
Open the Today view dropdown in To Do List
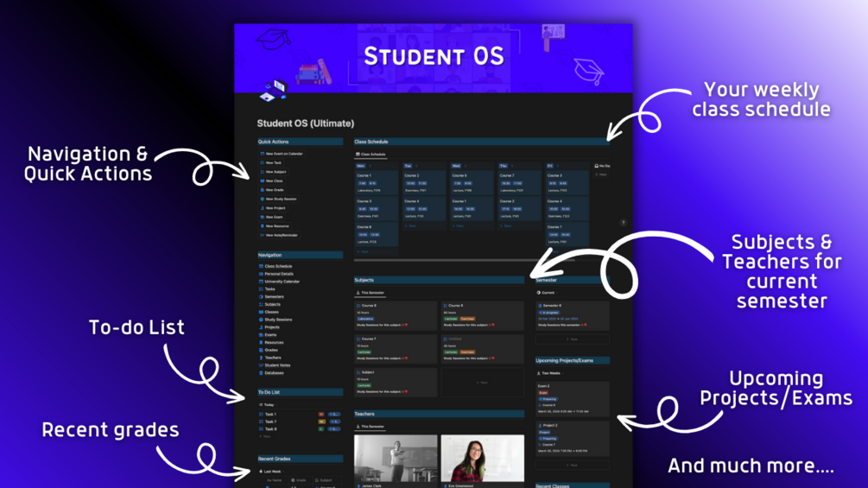tap(268, 405)
